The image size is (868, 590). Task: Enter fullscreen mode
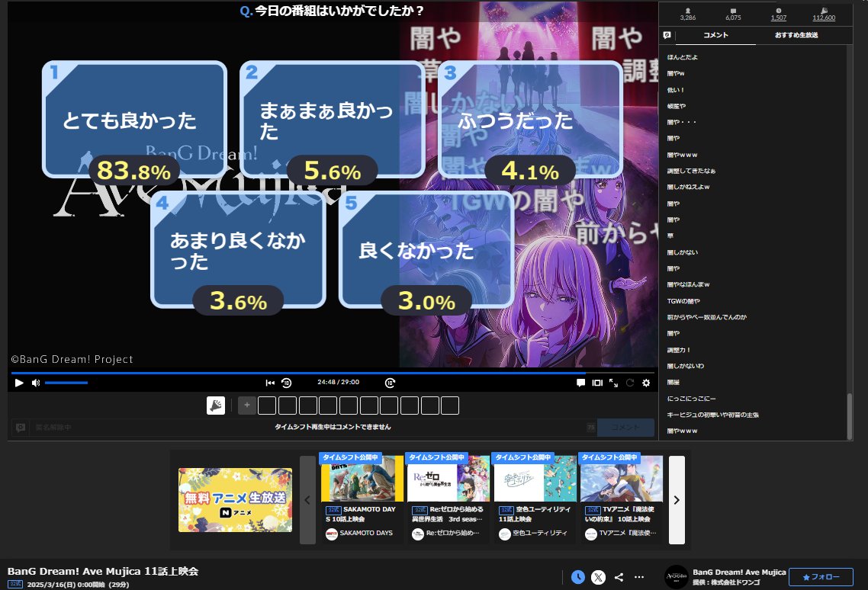(x=613, y=383)
